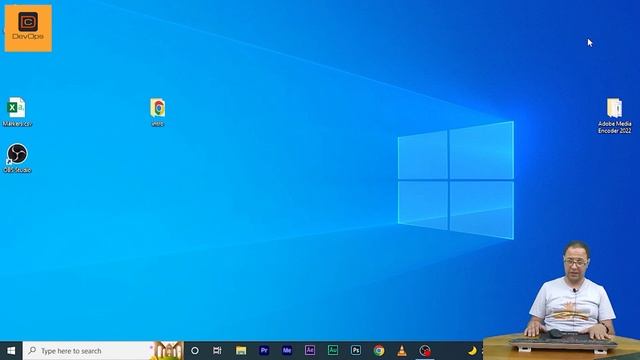Open Google Chrome from the taskbar
This screenshot has height=360, width=640.
point(379,350)
